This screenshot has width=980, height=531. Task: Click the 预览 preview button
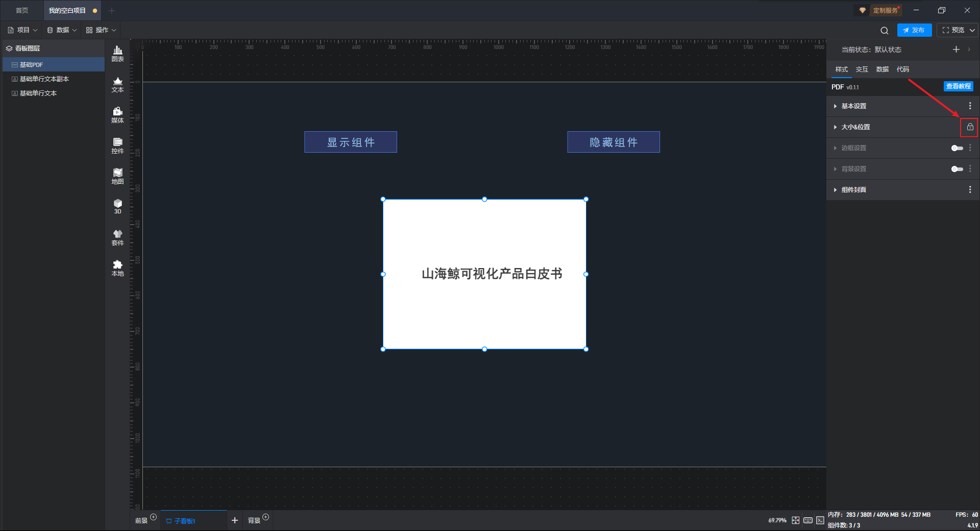953,30
